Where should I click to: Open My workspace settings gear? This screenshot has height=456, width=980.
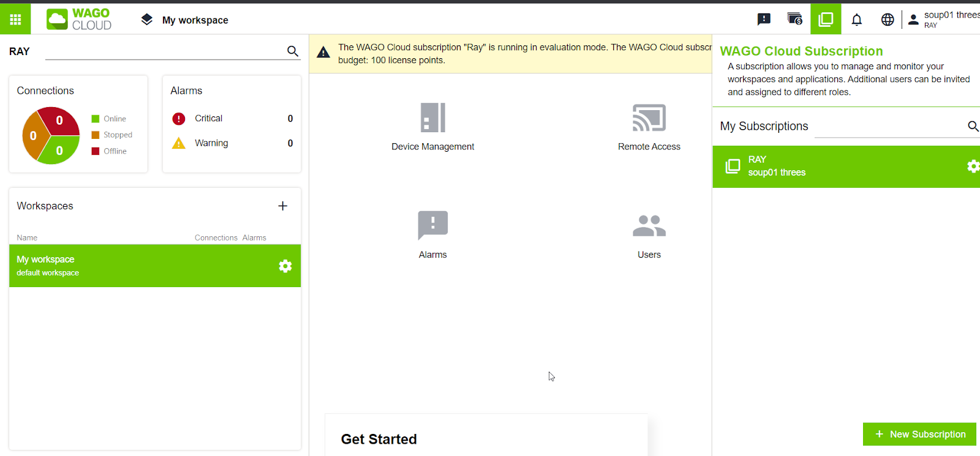tap(285, 266)
